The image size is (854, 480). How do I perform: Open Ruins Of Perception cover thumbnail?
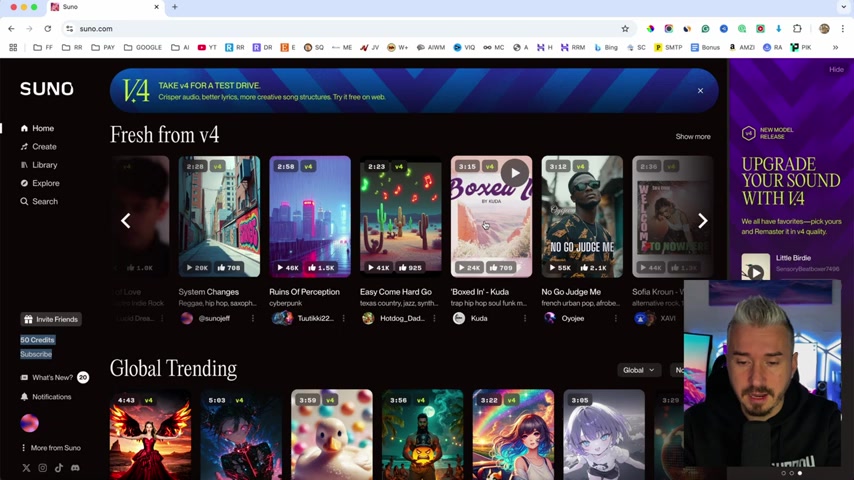310,217
